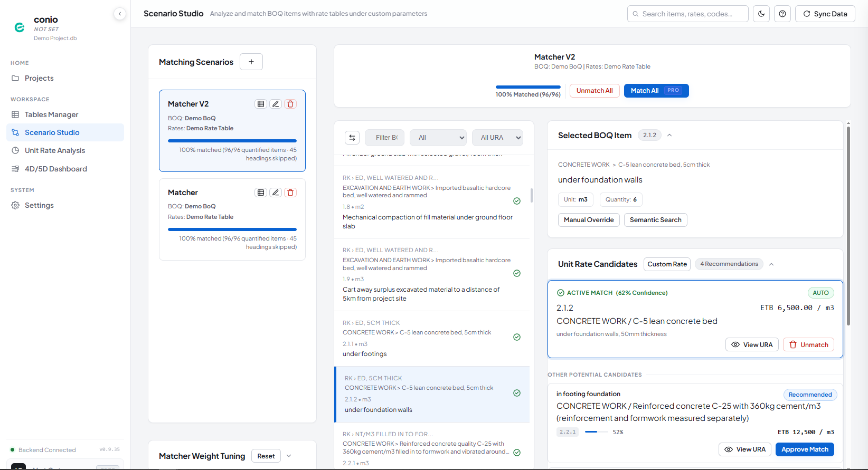Image resolution: width=868 pixels, height=470 pixels.
Task: Select BOQ item under footings
Action: [x=432, y=339]
